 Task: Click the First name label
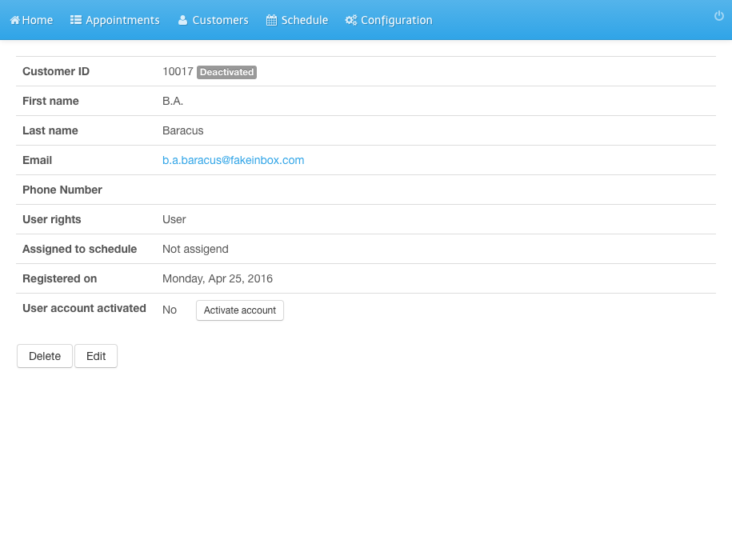pyautogui.click(x=50, y=101)
